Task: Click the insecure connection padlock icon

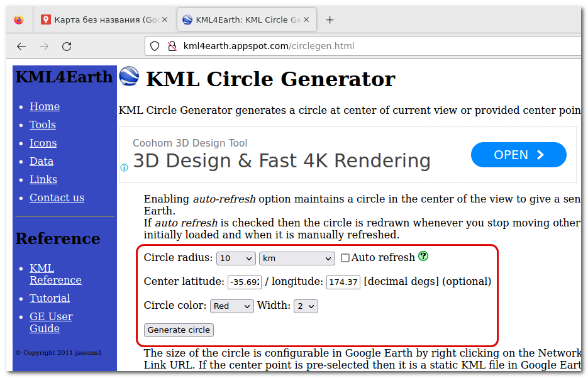Action: (x=172, y=46)
